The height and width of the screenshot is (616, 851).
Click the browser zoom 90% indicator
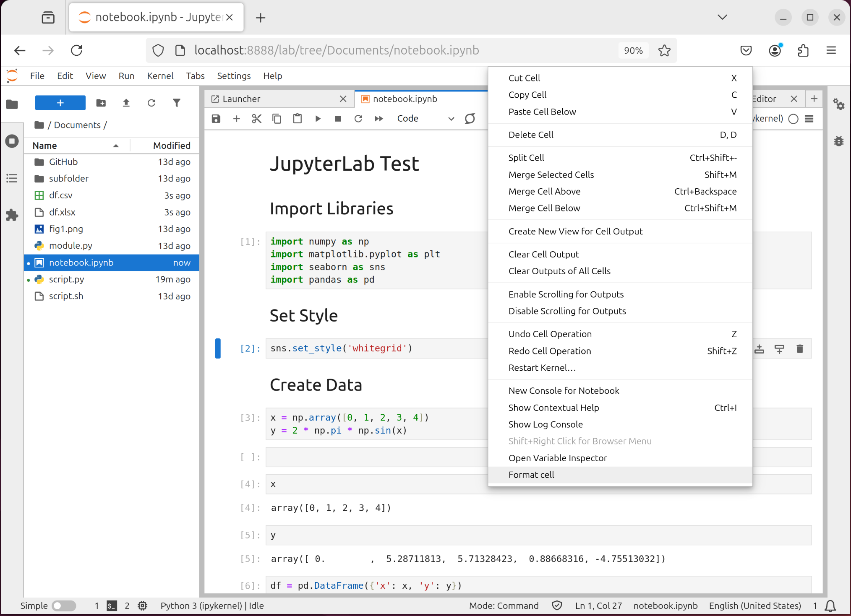pos(633,50)
